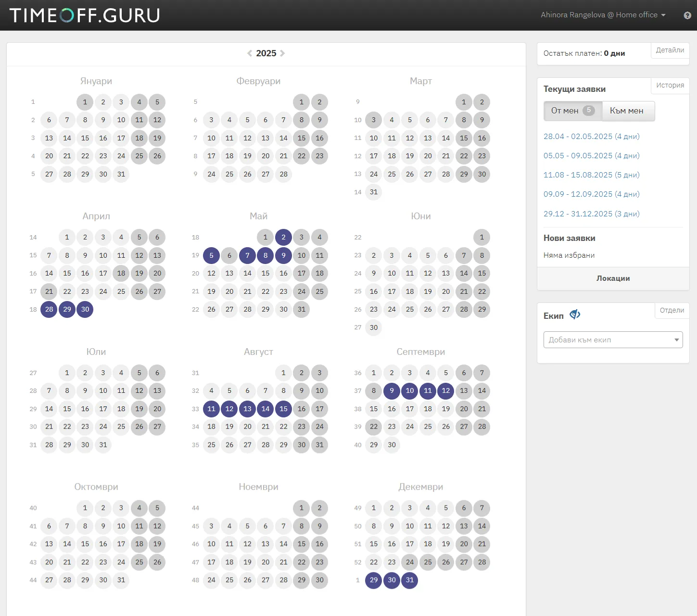
Task: Select day 16 in Юли
Action: coord(85,409)
